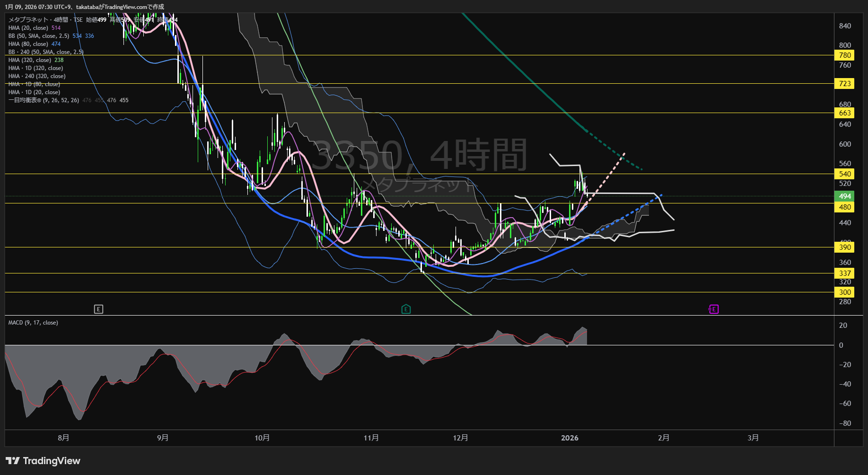
Task: Click the 10月 label on time axis
Action: 262,438
